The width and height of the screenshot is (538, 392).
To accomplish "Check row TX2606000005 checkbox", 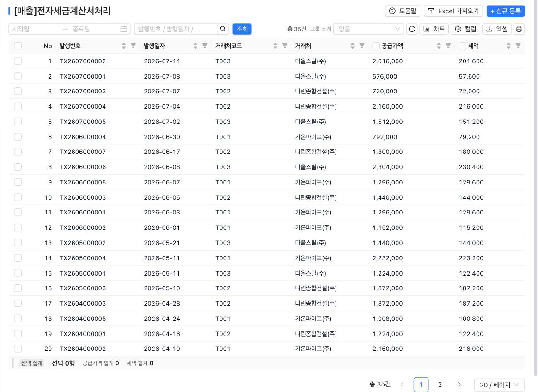I will 18,182.
